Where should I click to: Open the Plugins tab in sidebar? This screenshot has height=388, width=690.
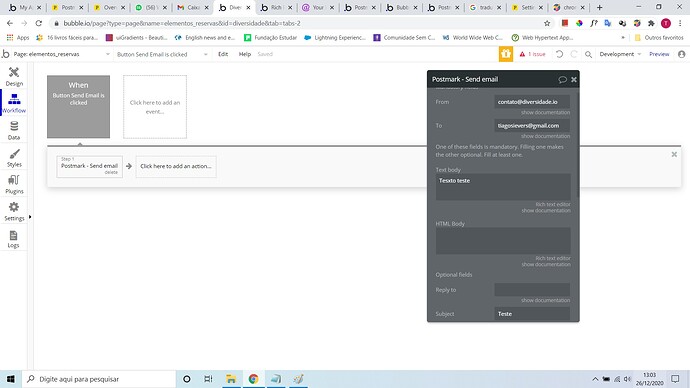point(14,185)
